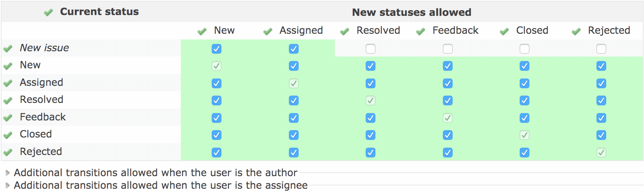Click the check-all icon for Closed column
Viewport: 644px width, 192px height.
[x=504, y=31]
